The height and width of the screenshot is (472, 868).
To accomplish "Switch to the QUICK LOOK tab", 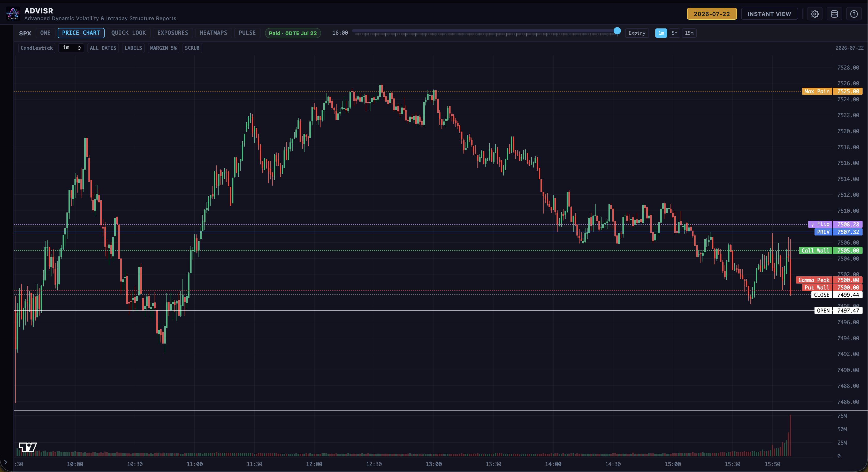I will point(128,33).
